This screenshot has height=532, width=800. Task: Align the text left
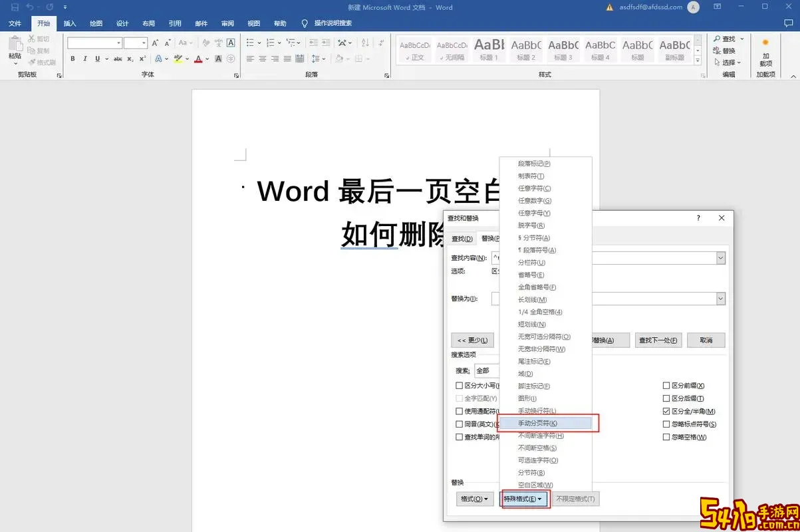(x=250, y=59)
